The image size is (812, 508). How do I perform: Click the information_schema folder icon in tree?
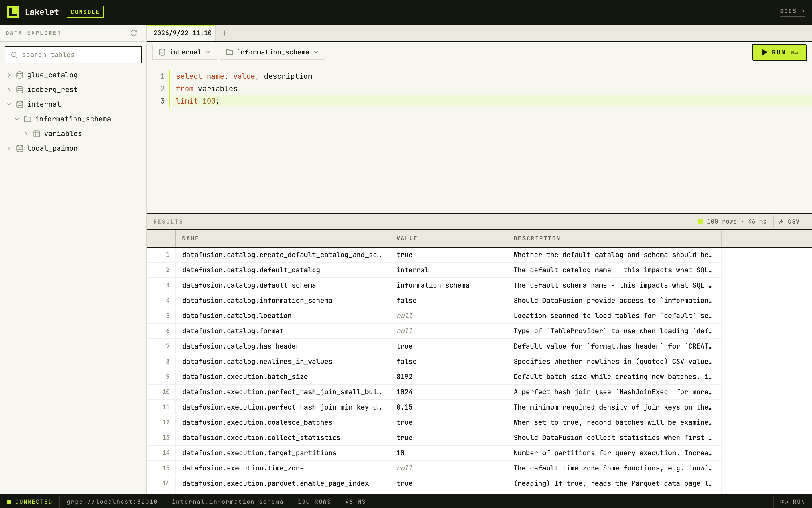(28, 119)
